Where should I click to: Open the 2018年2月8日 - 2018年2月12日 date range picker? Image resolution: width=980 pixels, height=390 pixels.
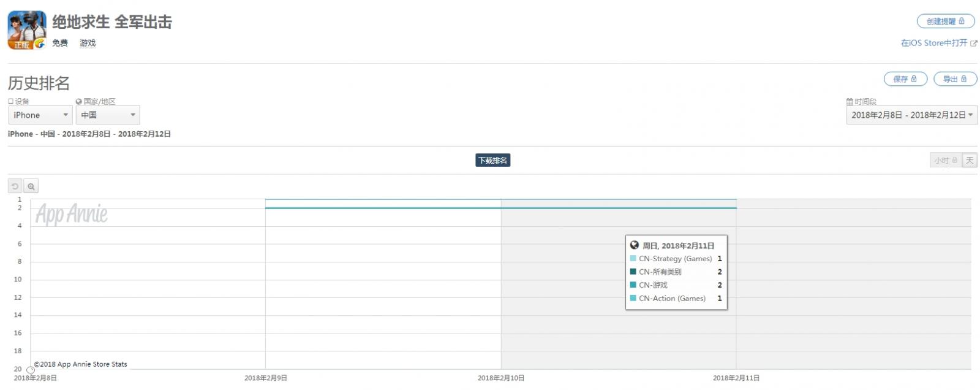pos(911,115)
